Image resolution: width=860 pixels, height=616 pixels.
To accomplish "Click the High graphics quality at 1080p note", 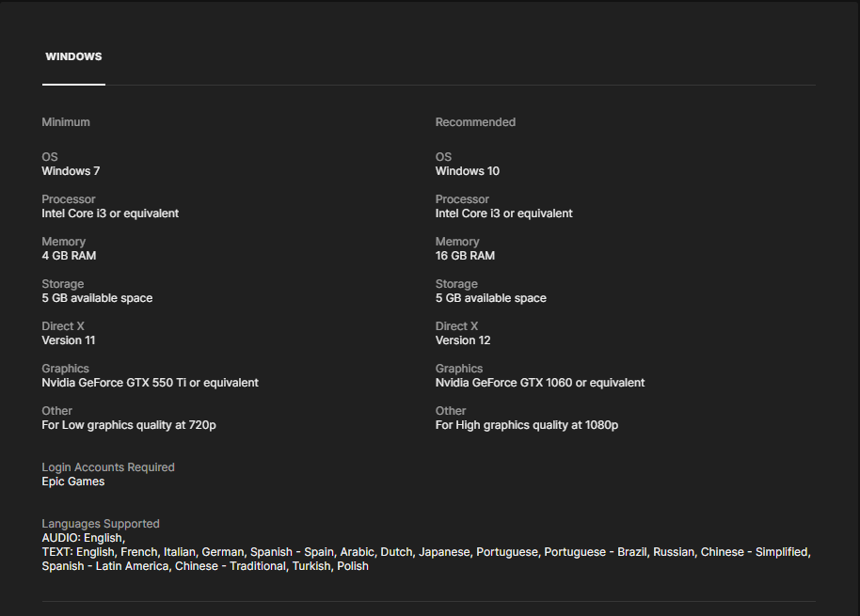I will click(527, 425).
